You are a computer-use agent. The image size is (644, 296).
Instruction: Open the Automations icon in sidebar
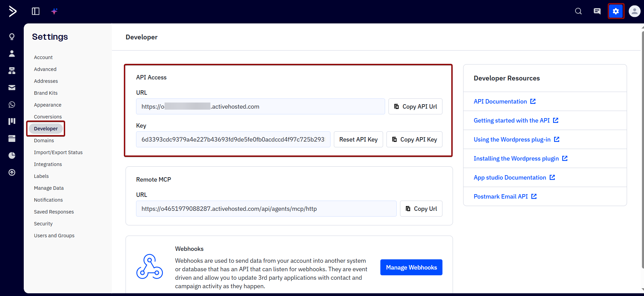12,71
